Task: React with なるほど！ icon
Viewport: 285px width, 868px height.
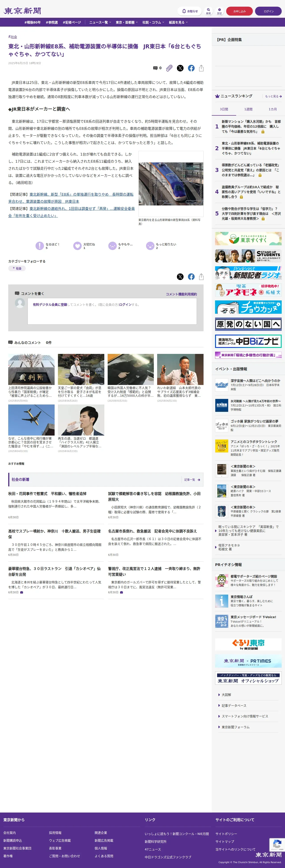Action: (x=40, y=246)
